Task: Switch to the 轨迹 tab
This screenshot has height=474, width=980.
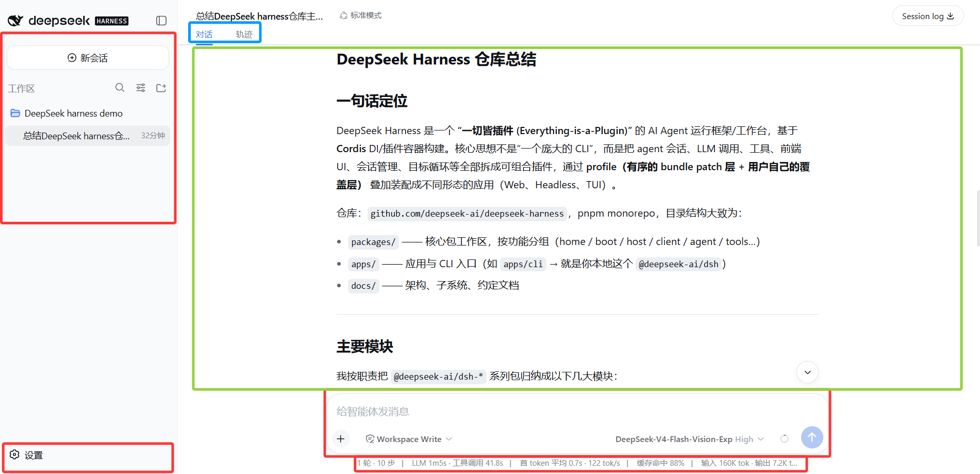Action: pos(244,34)
